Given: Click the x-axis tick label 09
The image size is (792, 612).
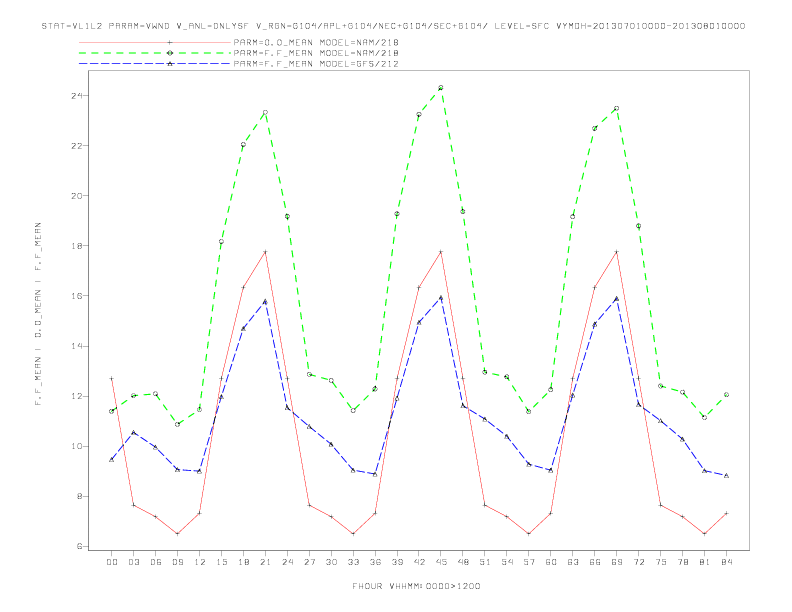Looking at the screenshot, I should [x=177, y=562].
